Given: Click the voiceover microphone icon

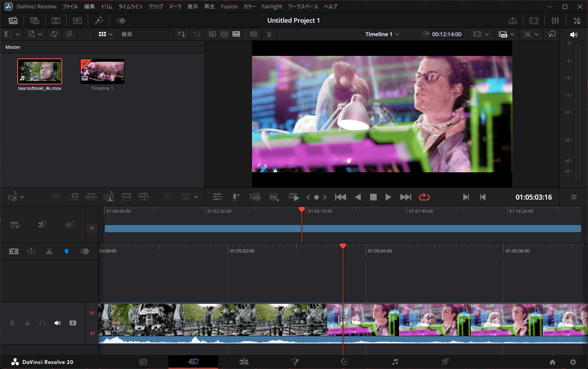Looking at the screenshot, I should (236, 197).
